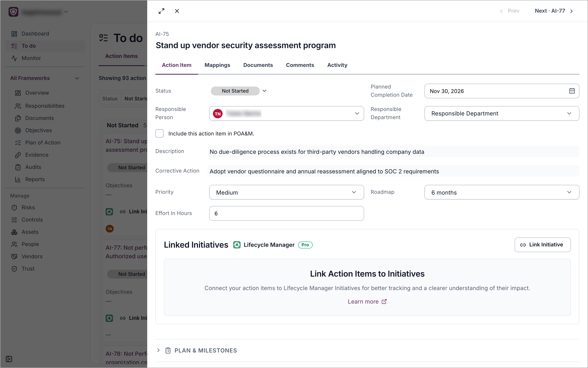Image resolution: width=588 pixels, height=368 pixels.
Task: Open the calendar icon for completion date
Action: point(572,91)
